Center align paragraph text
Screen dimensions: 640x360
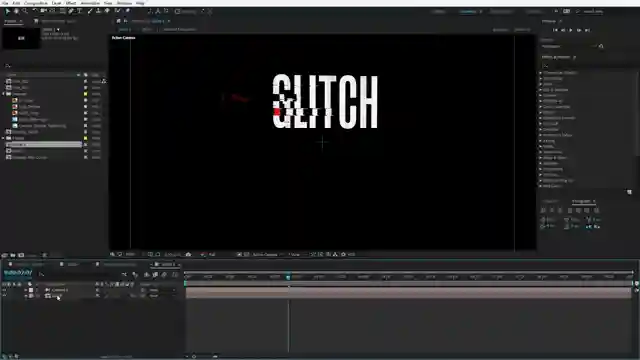(x=552, y=210)
